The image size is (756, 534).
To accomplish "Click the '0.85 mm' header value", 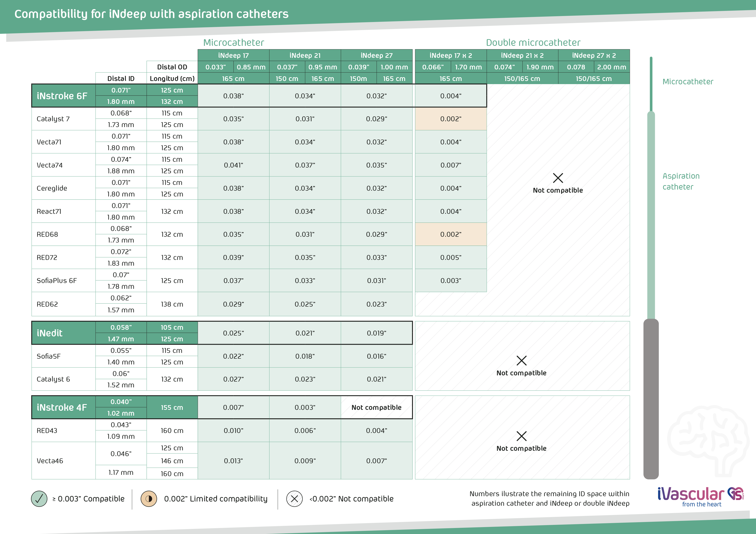I will [x=251, y=67].
